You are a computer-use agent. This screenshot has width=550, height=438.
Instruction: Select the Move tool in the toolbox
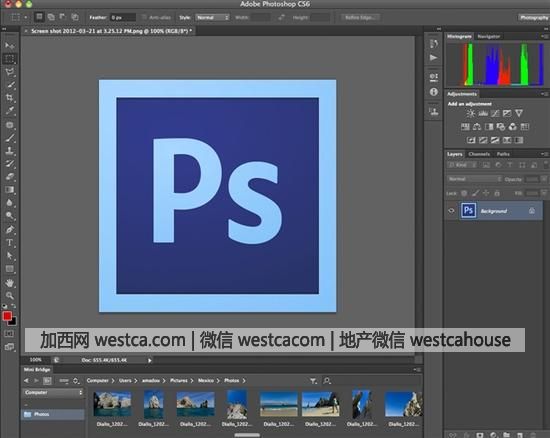(x=9, y=46)
